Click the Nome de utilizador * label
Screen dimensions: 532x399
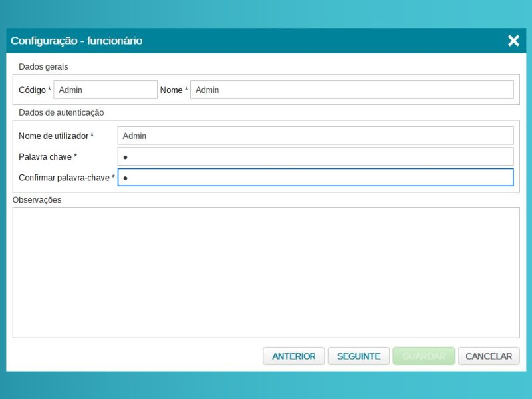56,136
